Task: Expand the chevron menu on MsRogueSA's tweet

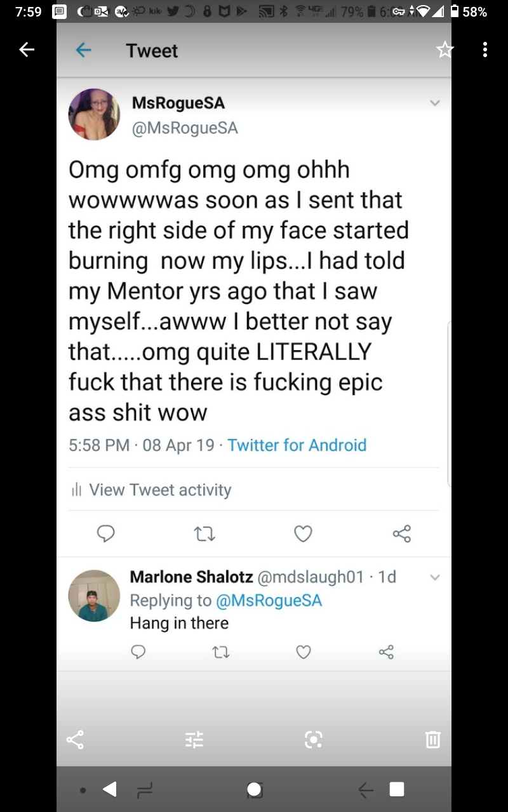Action: [435, 103]
